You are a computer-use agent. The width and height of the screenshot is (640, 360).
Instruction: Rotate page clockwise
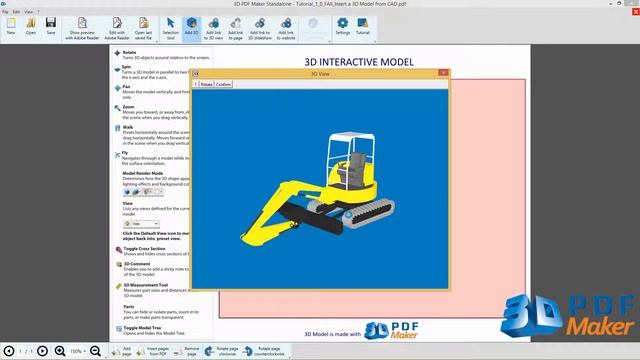[222, 351]
